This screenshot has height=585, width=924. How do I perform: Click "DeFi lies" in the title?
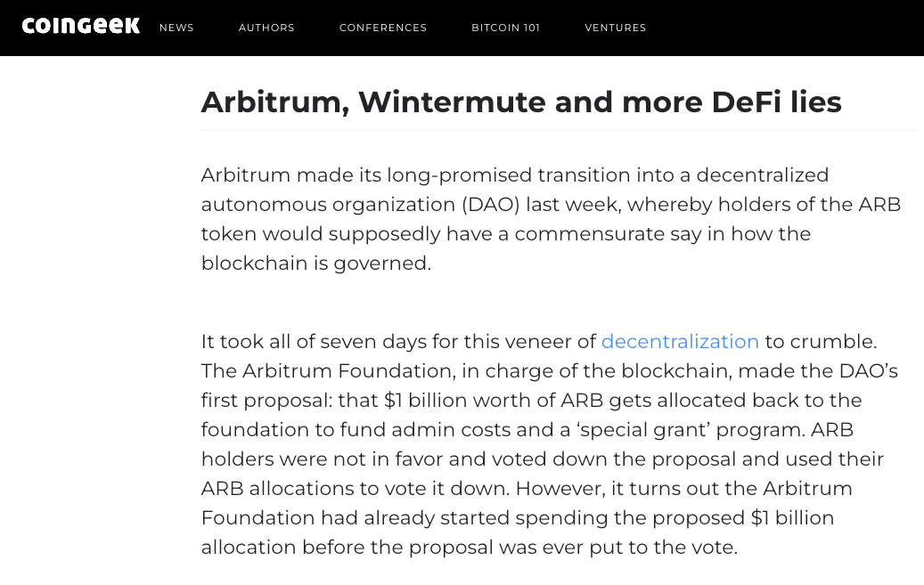tap(776, 102)
